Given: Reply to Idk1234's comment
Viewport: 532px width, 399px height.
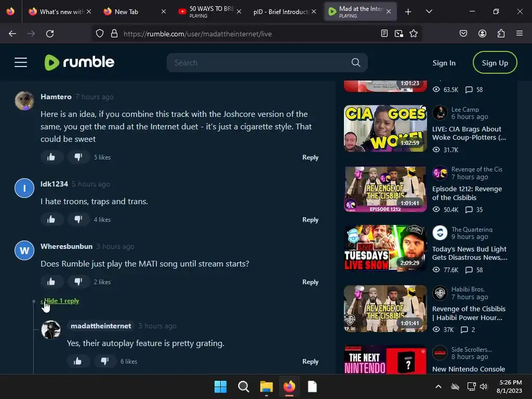Looking at the screenshot, I should point(310,220).
